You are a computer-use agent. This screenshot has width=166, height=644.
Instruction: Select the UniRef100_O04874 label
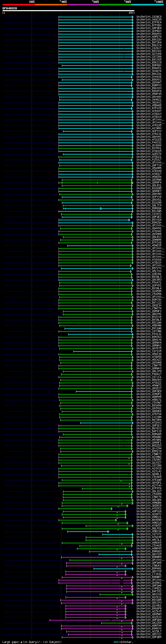tap(149, 71)
